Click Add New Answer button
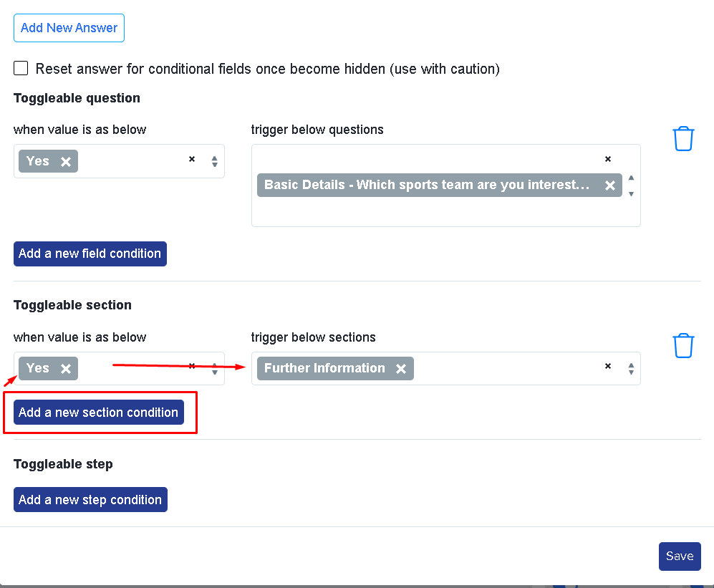Screen dimensions: 714x588 [69, 28]
